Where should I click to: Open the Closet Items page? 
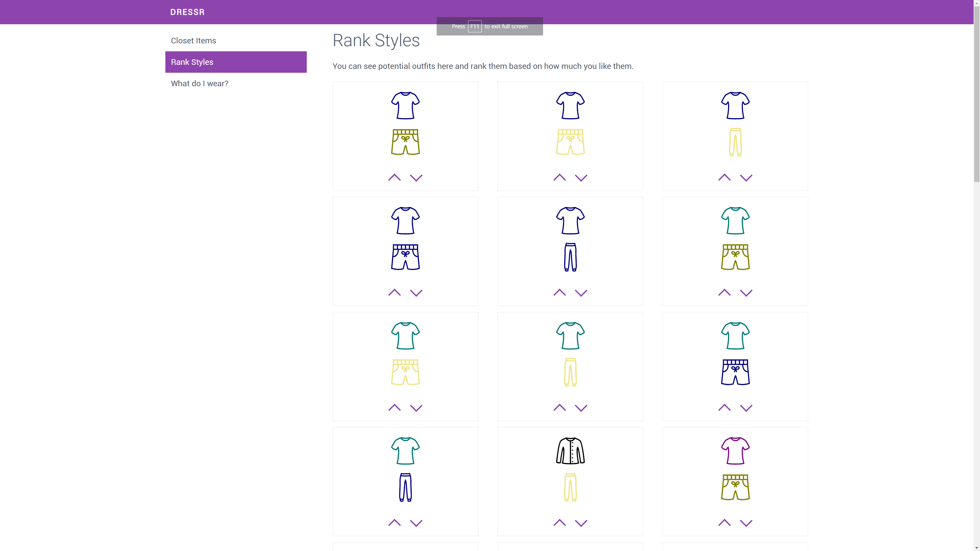(x=193, y=41)
